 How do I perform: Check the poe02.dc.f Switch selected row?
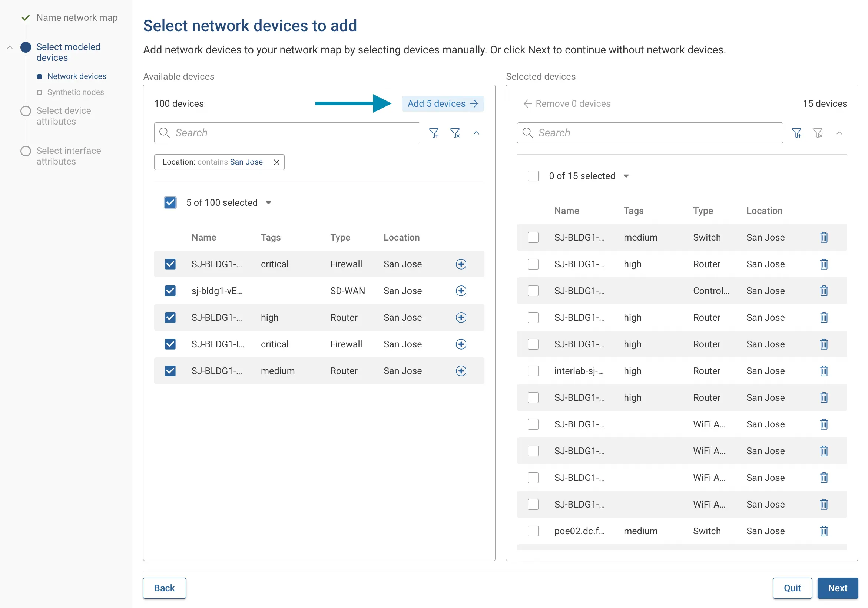point(533,531)
